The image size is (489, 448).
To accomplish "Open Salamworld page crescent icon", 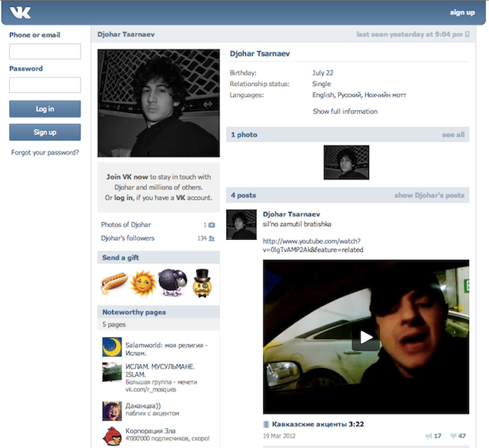I will (112, 347).
